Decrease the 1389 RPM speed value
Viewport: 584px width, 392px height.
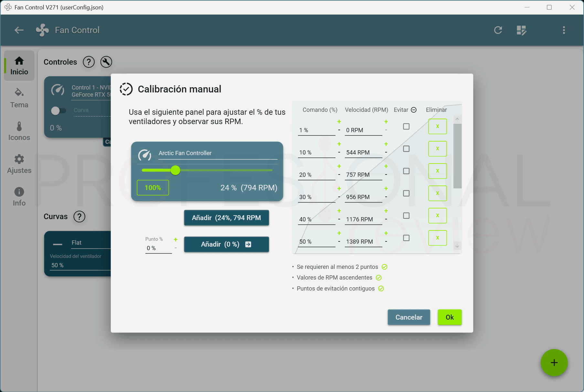click(x=386, y=241)
